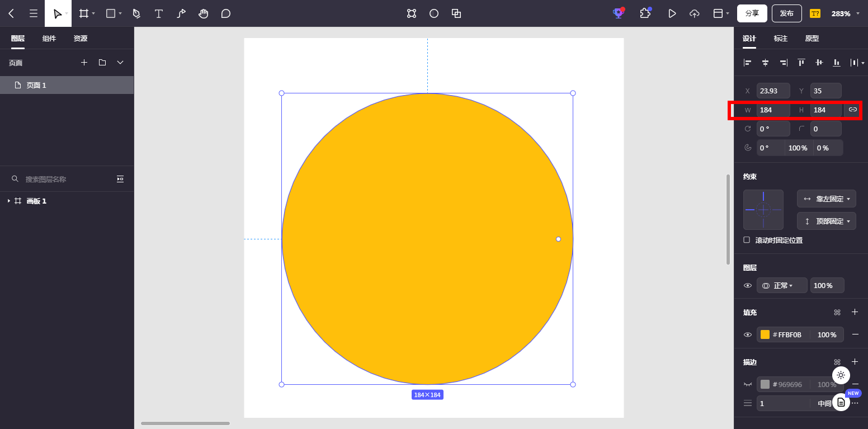Start prototype preview play button
868x429 pixels.
(672, 13)
